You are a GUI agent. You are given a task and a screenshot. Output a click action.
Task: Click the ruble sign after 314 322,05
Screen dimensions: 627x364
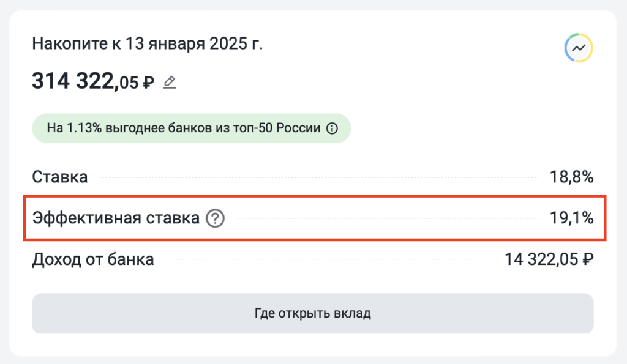pyautogui.click(x=148, y=83)
